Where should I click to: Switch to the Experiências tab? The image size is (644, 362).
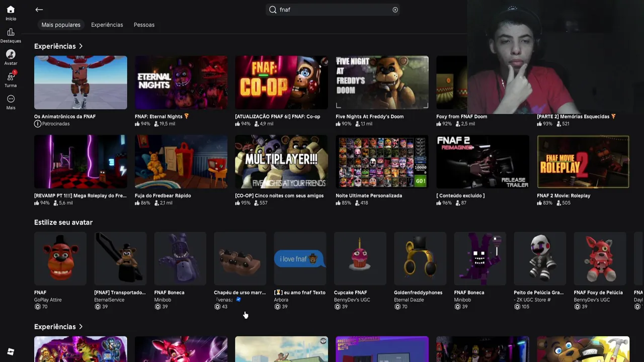click(107, 25)
